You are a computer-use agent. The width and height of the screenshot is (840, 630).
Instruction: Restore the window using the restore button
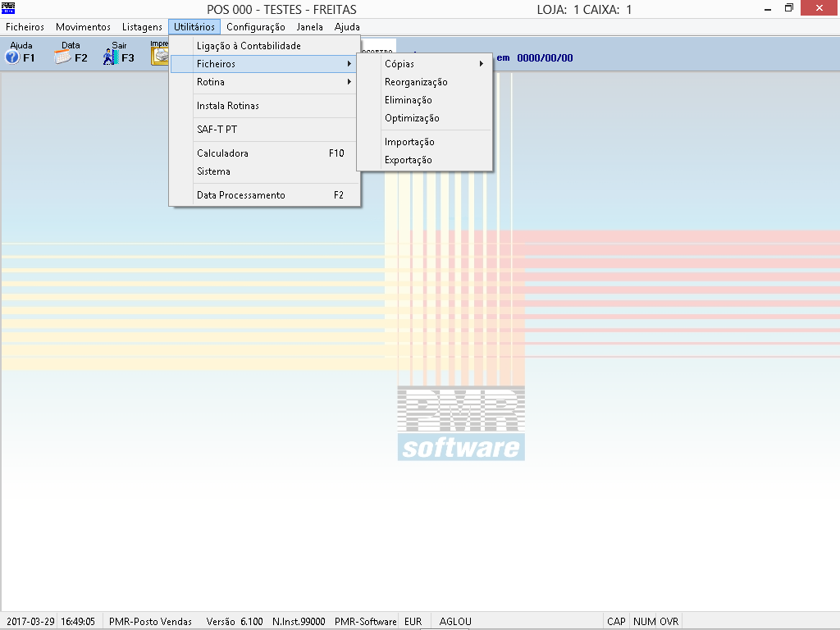pos(788,8)
